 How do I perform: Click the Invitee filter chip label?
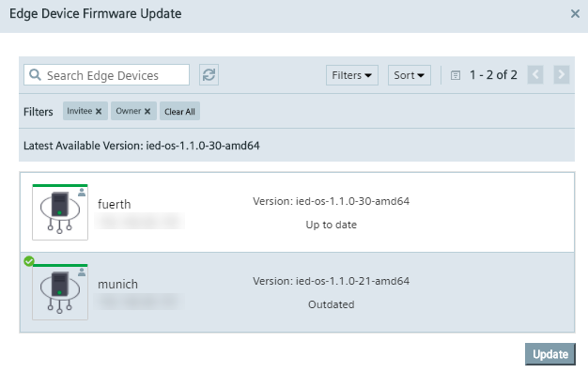pos(80,111)
